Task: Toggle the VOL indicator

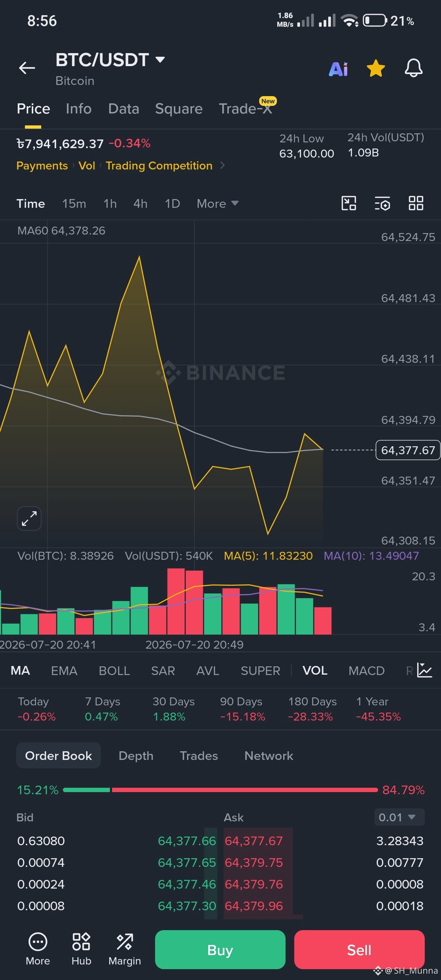Action: [x=315, y=670]
